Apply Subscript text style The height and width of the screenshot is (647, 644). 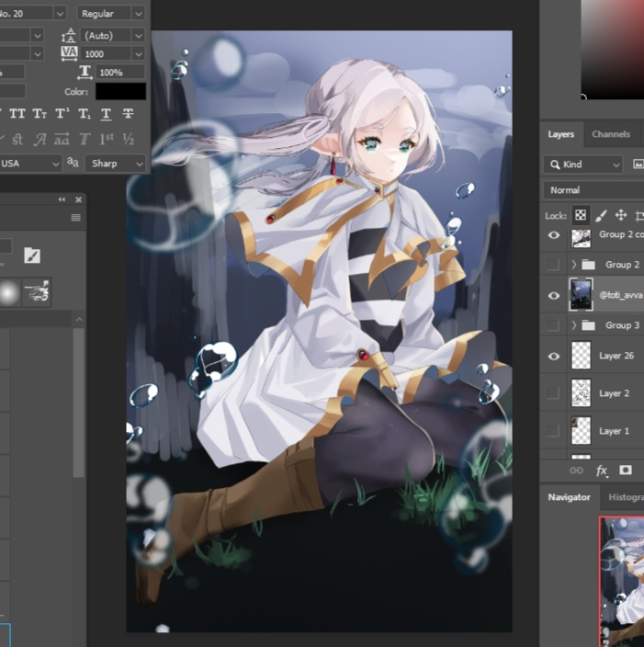click(x=85, y=114)
